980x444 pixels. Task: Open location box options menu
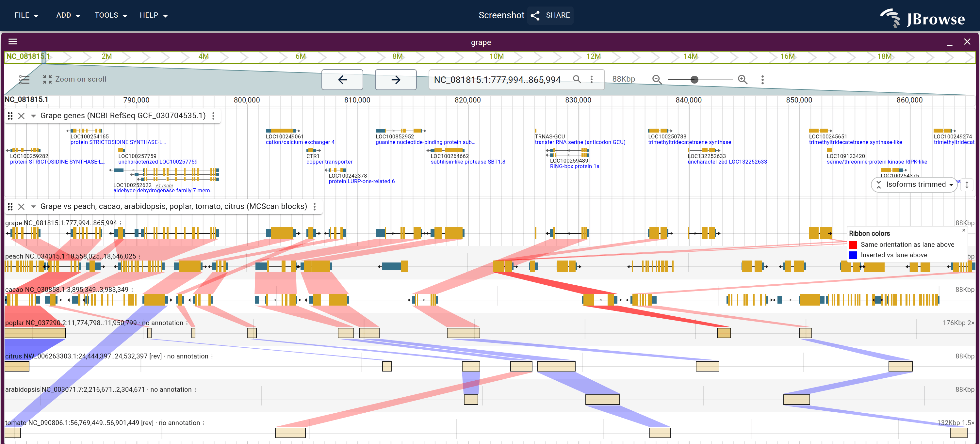tap(591, 79)
